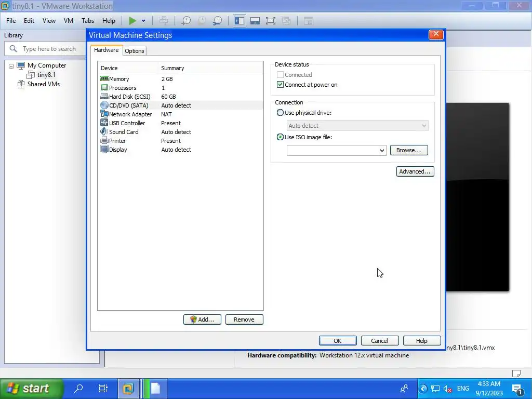
Task: Select Use ISO image file radio button
Action: tap(280, 137)
